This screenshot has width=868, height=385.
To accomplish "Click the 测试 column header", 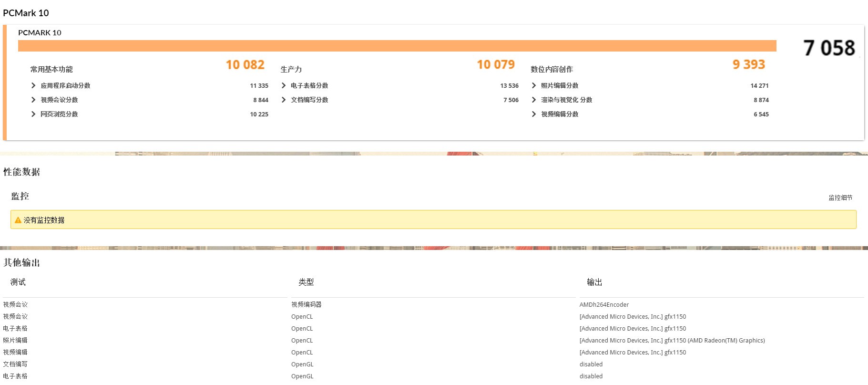I will [18, 282].
